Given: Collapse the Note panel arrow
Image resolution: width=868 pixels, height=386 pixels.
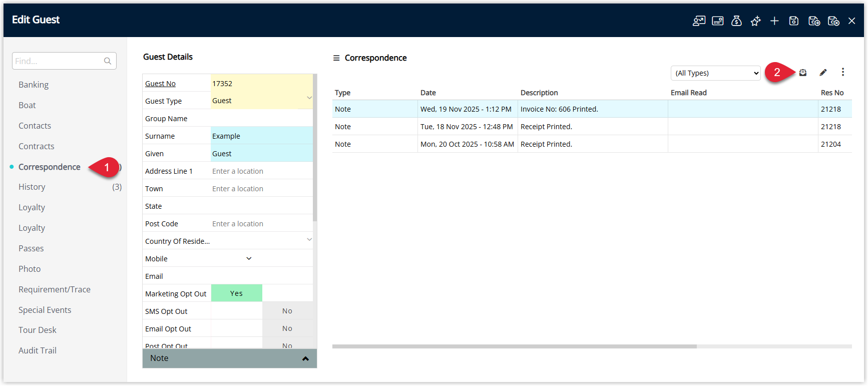Looking at the screenshot, I should tap(305, 358).
